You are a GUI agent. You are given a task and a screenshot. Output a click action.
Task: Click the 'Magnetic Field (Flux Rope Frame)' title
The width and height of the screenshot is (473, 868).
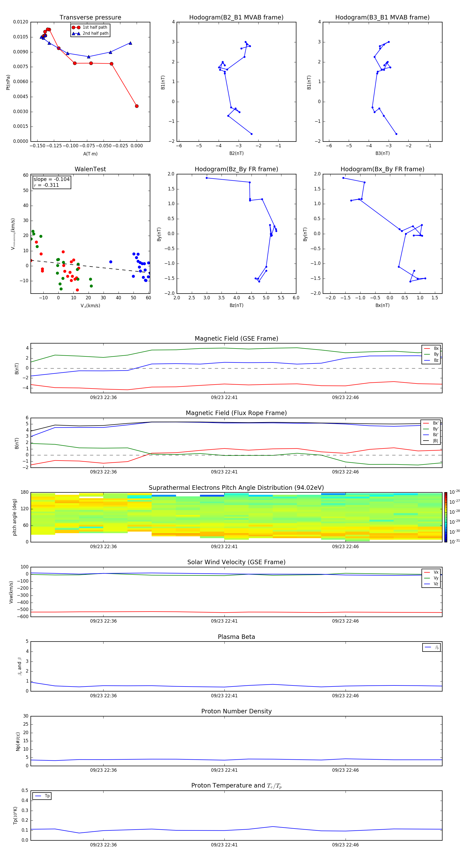pos(236,413)
